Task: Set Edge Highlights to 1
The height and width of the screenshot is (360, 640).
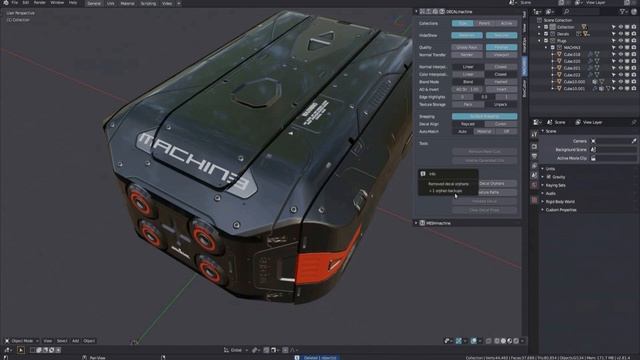Action: [507, 97]
